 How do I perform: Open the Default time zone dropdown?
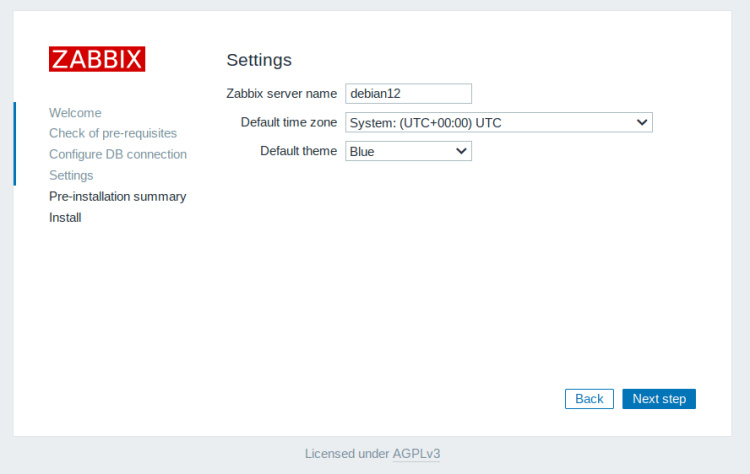[498, 123]
